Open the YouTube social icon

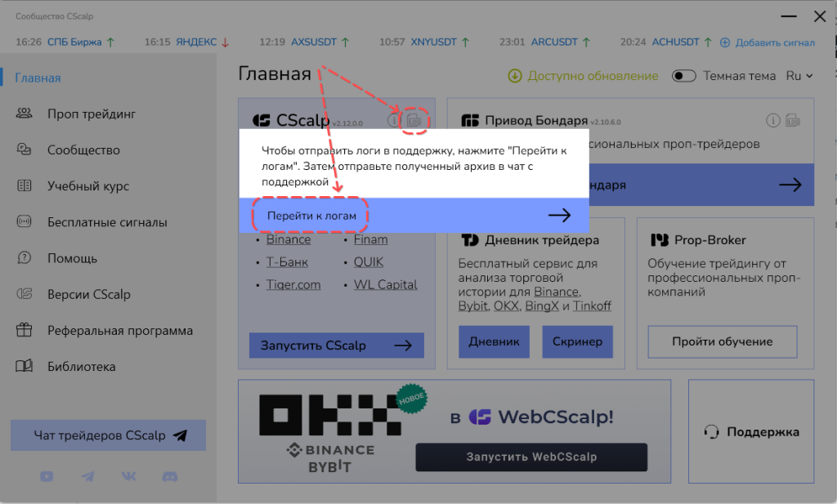(47, 476)
